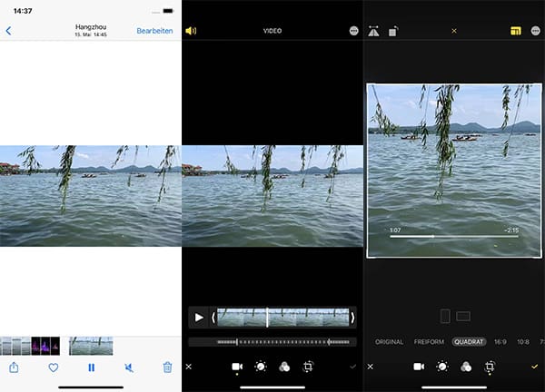Pause playback in the Photos viewer

click(x=91, y=367)
